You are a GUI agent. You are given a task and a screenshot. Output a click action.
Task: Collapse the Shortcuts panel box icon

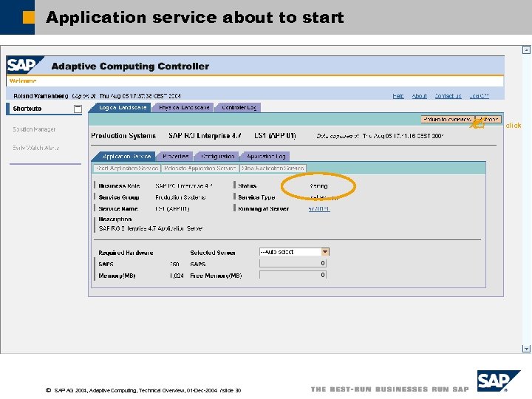(78, 109)
